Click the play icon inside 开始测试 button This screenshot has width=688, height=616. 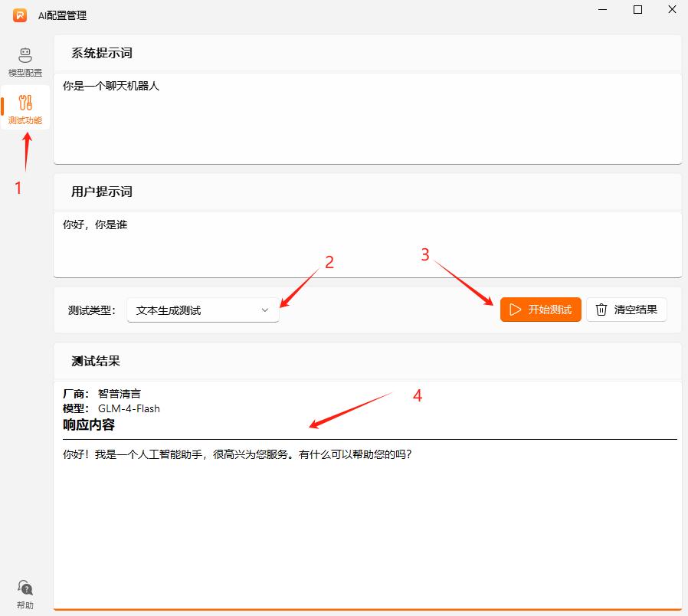515,310
